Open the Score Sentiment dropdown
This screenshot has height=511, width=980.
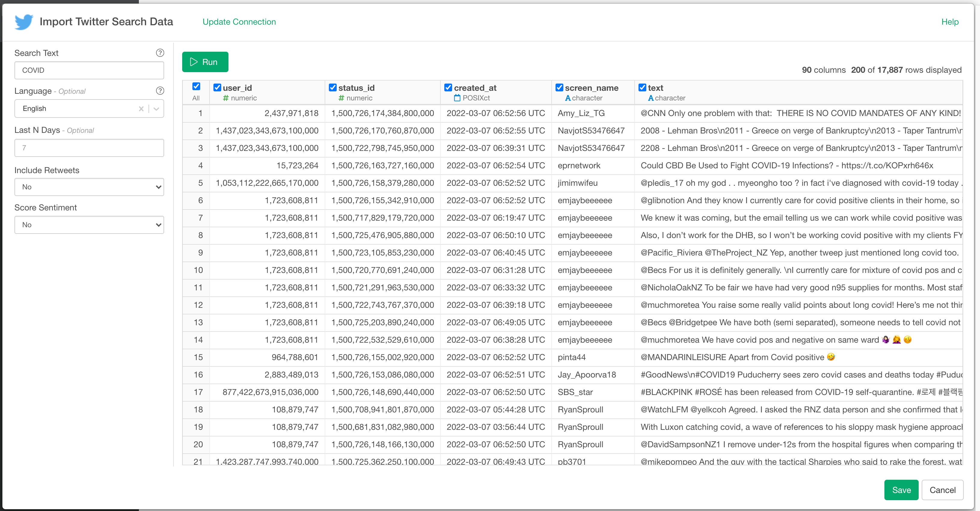pos(89,225)
